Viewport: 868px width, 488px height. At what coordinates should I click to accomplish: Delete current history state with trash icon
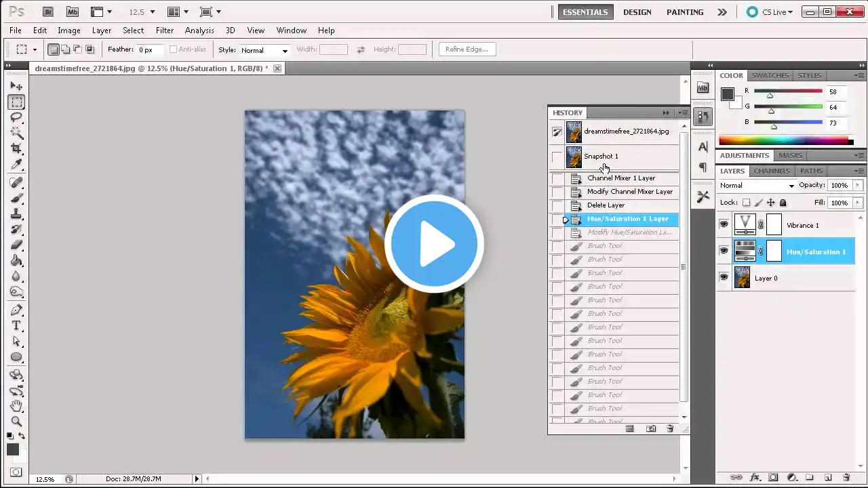(x=670, y=429)
